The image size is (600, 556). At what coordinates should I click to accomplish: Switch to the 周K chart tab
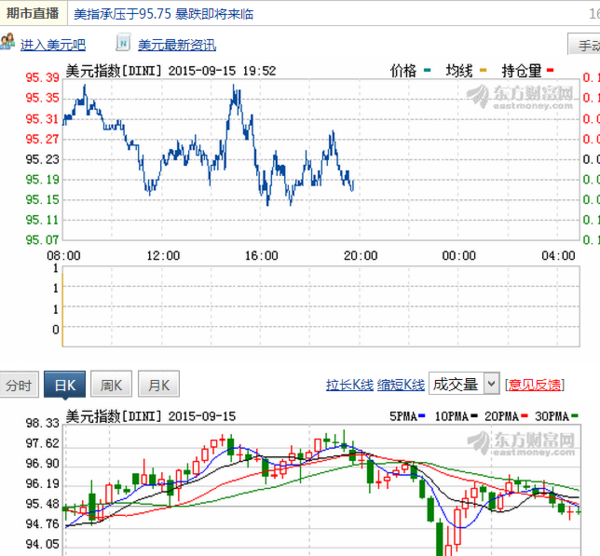111,384
